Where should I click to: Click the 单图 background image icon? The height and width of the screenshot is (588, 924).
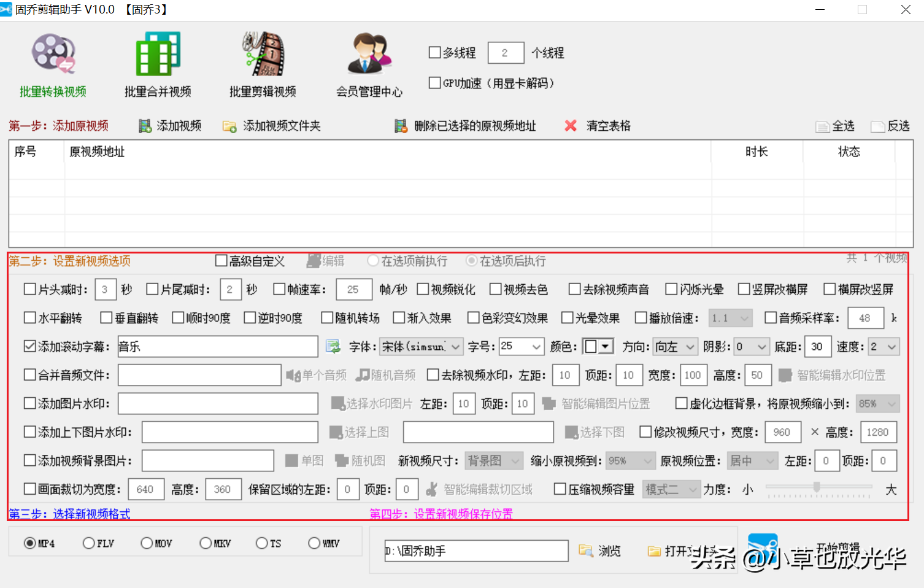(x=292, y=460)
